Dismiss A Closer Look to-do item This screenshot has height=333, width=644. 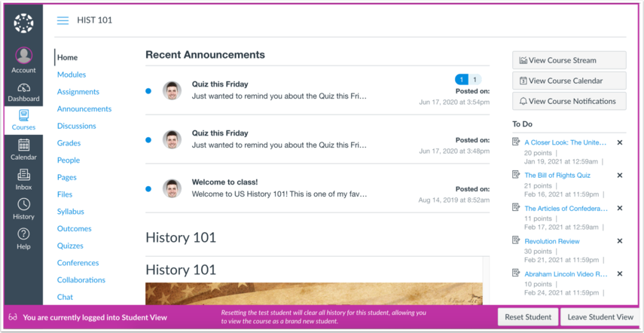pyautogui.click(x=620, y=142)
